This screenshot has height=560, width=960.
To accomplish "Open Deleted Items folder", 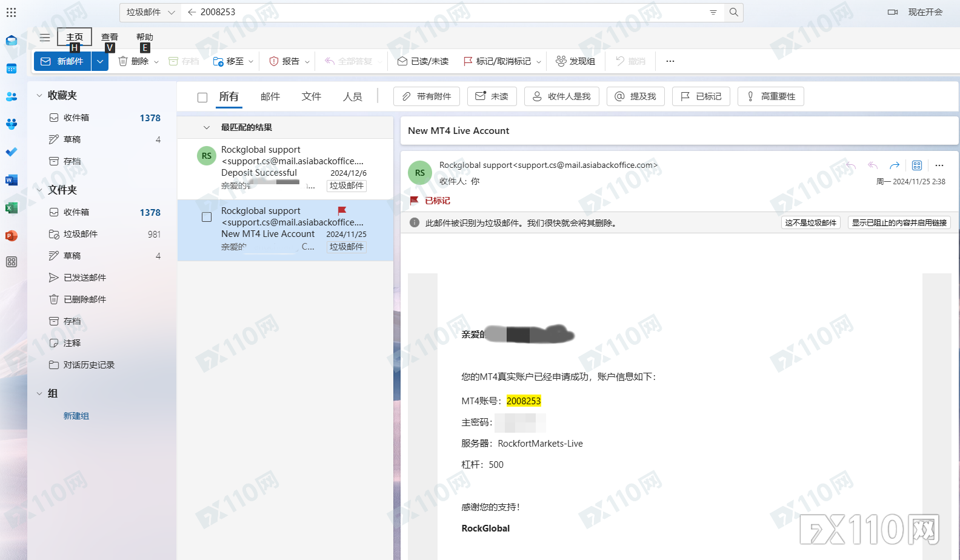I will [102, 299].
